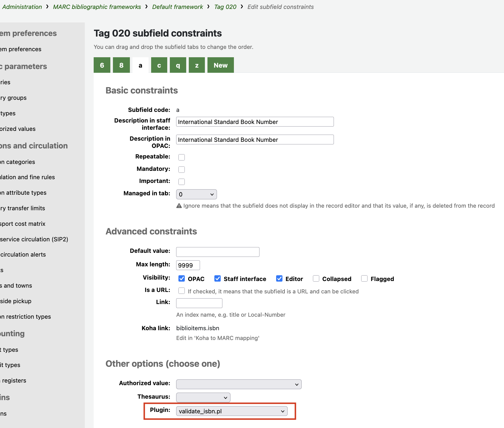The image size is (504, 428).
Task: Check the Is a URL box
Action: (182, 291)
